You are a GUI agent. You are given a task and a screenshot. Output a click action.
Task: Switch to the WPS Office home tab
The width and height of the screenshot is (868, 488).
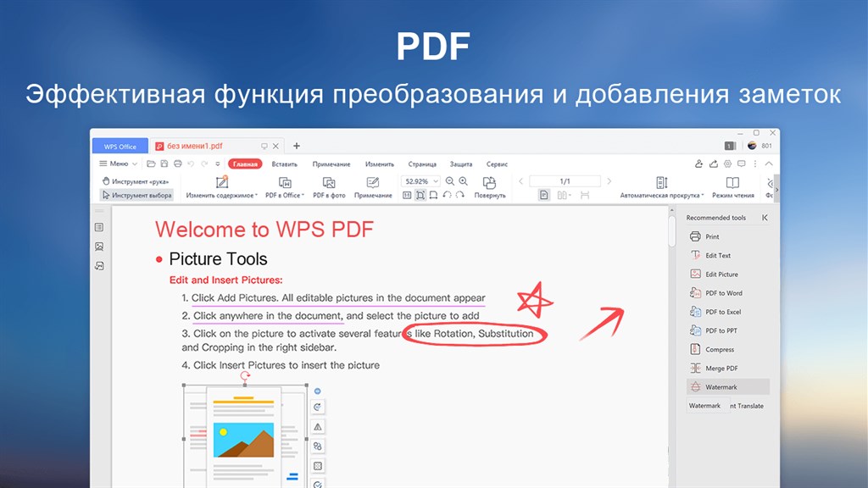120,146
